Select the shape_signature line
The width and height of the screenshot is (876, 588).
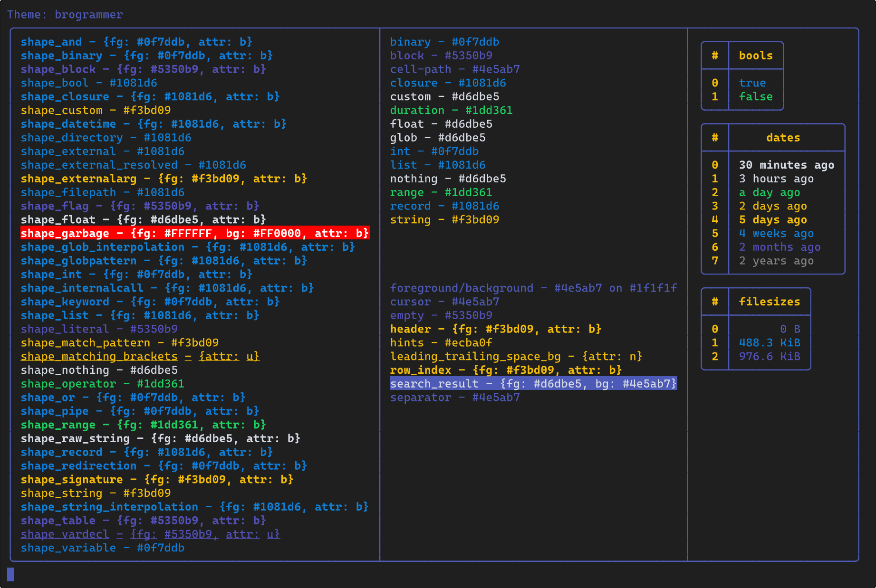pyautogui.click(x=157, y=480)
